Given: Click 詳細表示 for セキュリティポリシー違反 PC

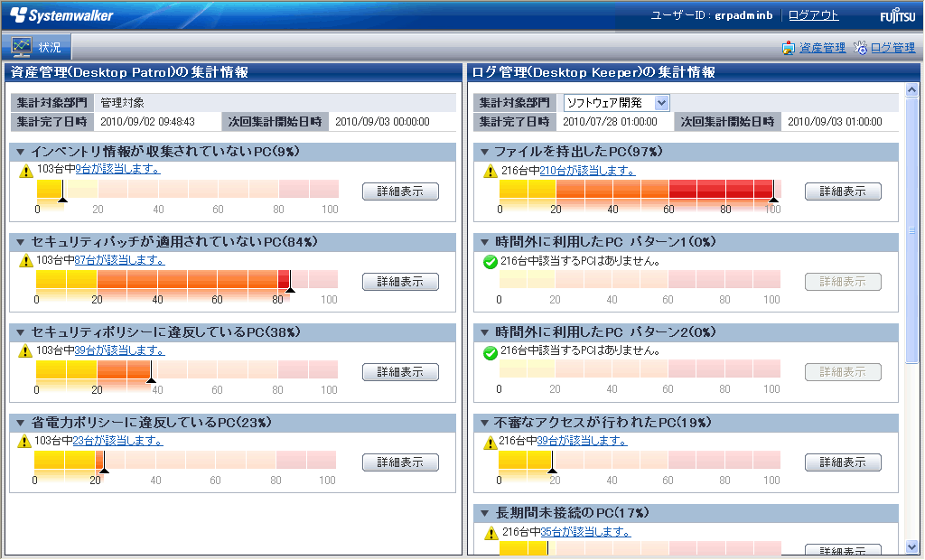Looking at the screenshot, I should click(400, 372).
